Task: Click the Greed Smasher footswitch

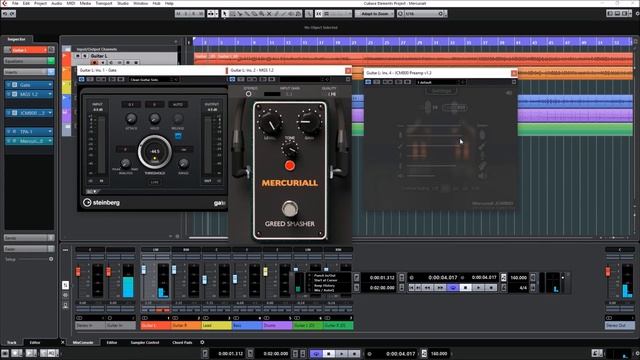Action: point(290,209)
